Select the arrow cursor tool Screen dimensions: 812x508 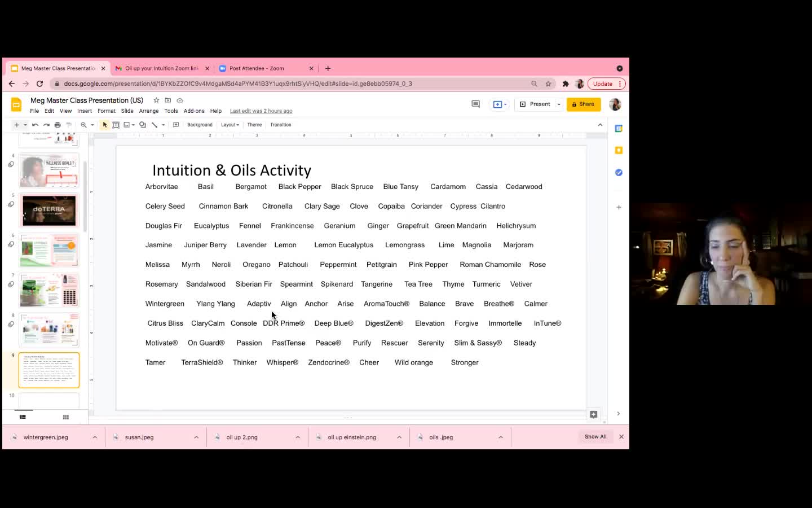point(105,125)
